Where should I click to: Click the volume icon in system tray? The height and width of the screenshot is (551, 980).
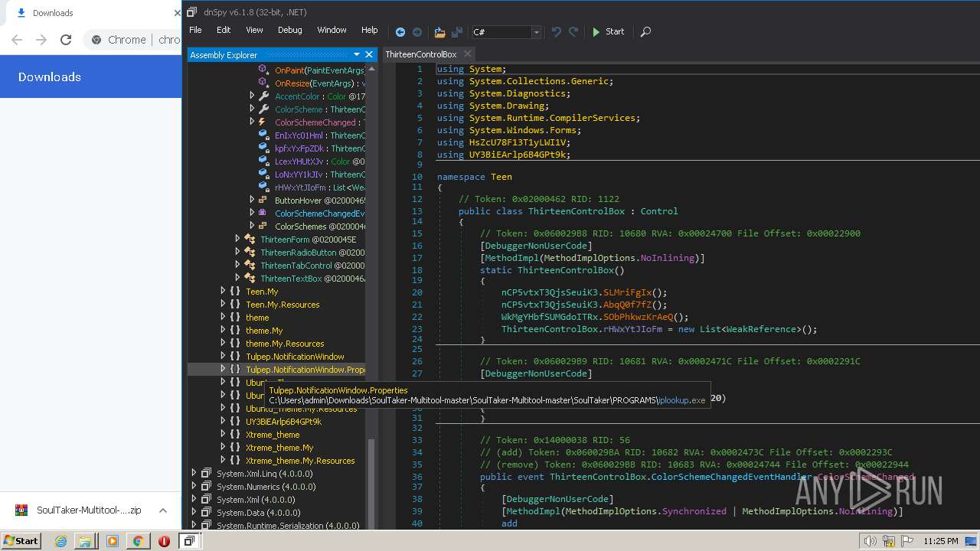[870, 541]
